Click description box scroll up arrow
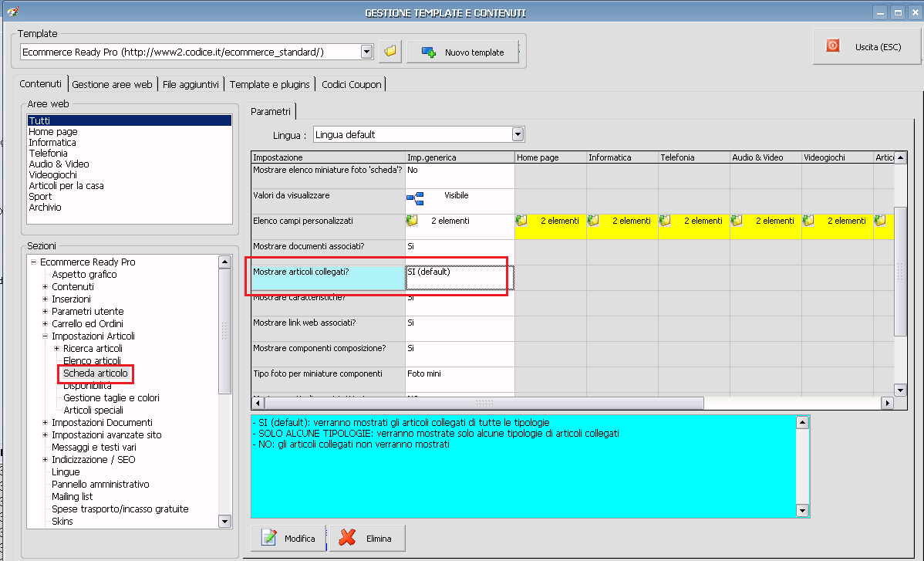 (x=802, y=422)
